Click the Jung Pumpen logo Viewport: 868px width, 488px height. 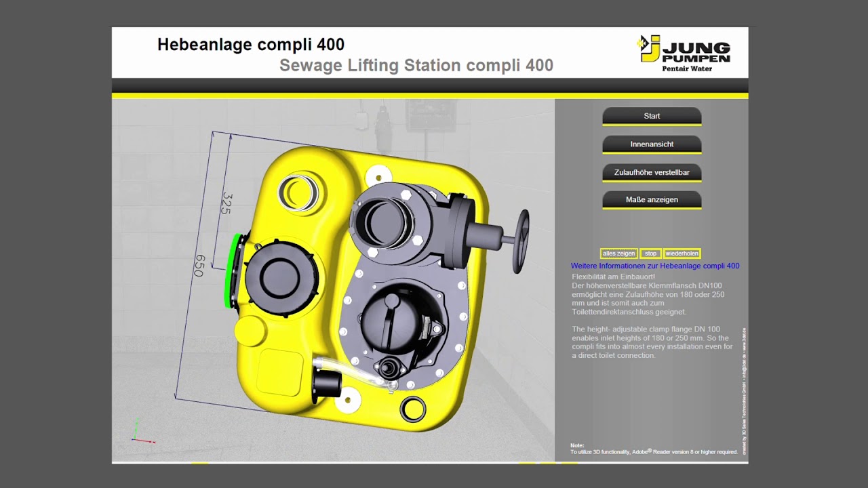(x=684, y=53)
